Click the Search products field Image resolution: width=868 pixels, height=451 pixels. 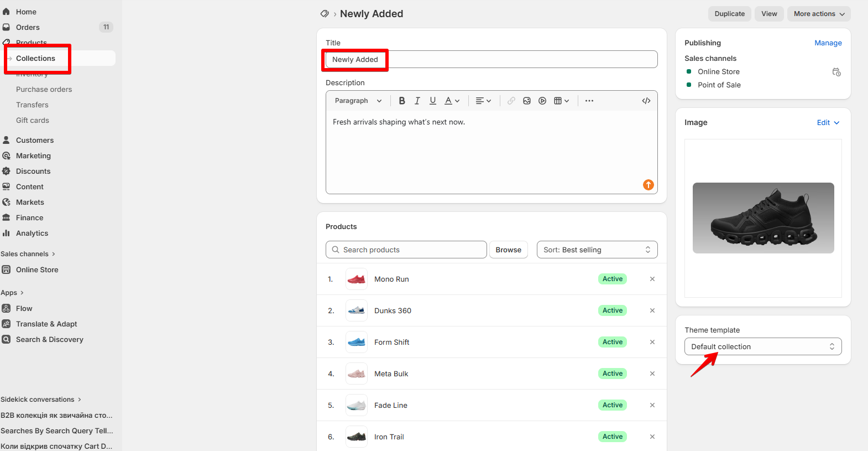tap(406, 250)
